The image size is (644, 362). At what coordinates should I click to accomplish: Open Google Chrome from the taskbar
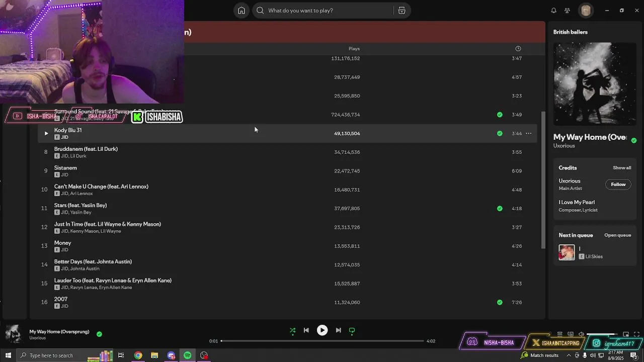[x=138, y=355]
